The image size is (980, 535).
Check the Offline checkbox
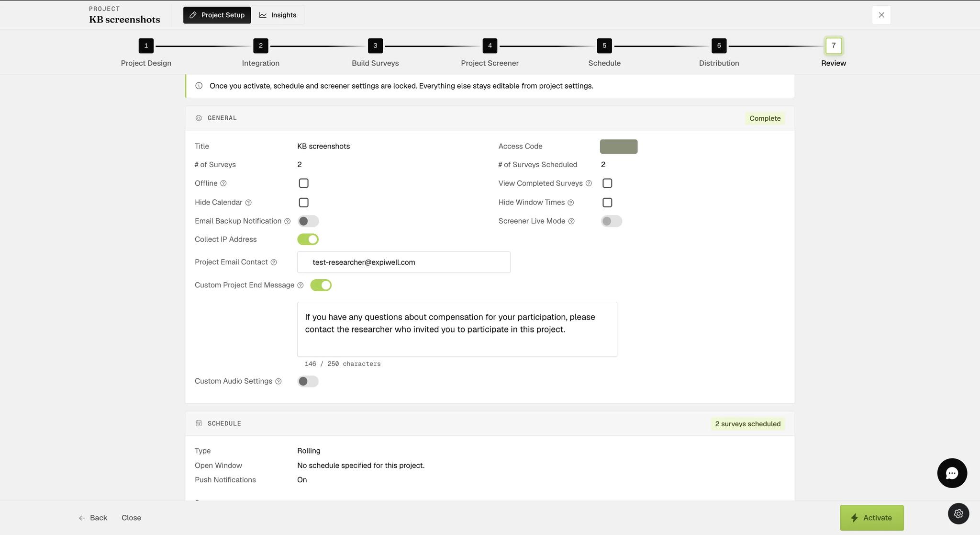(303, 183)
